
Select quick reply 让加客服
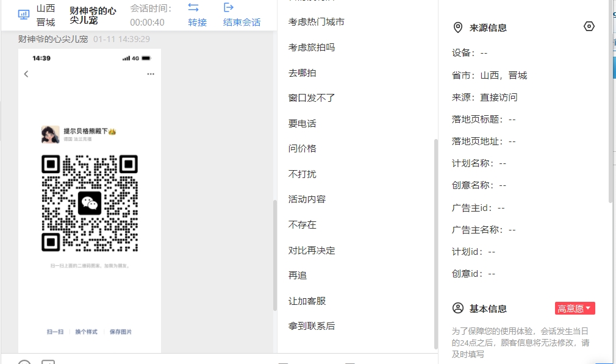[x=307, y=301]
